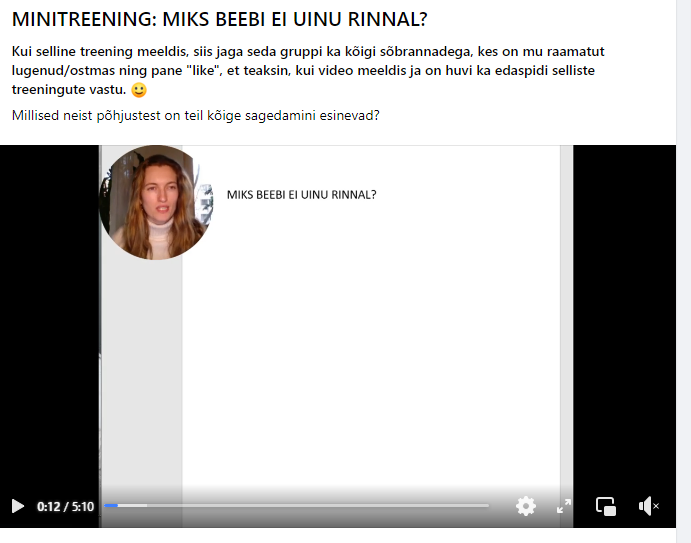
Task: Click the 'Kui selline treening meeldis' paragraph
Action: 308,71
